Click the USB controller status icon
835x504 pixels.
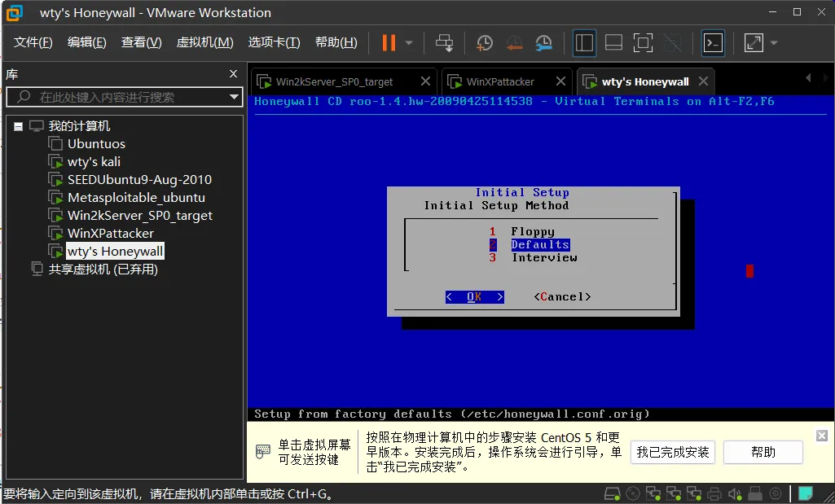click(755, 494)
